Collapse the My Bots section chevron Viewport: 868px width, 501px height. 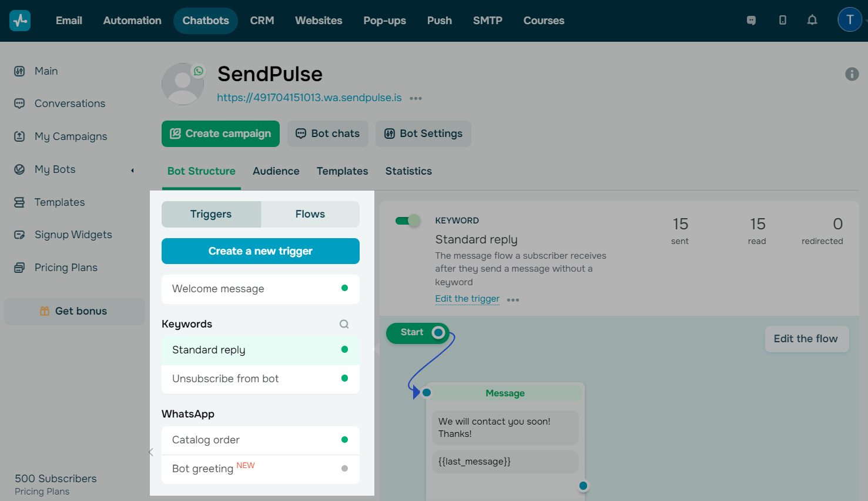click(x=133, y=170)
